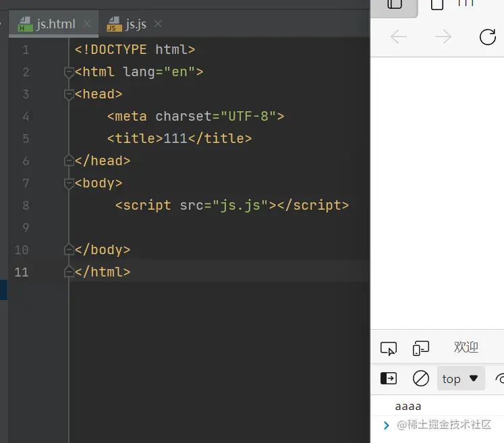The height and width of the screenshot is (443, 504).
Task: Open the 欢迎 DevTools tab
Action: pos(466,347)
